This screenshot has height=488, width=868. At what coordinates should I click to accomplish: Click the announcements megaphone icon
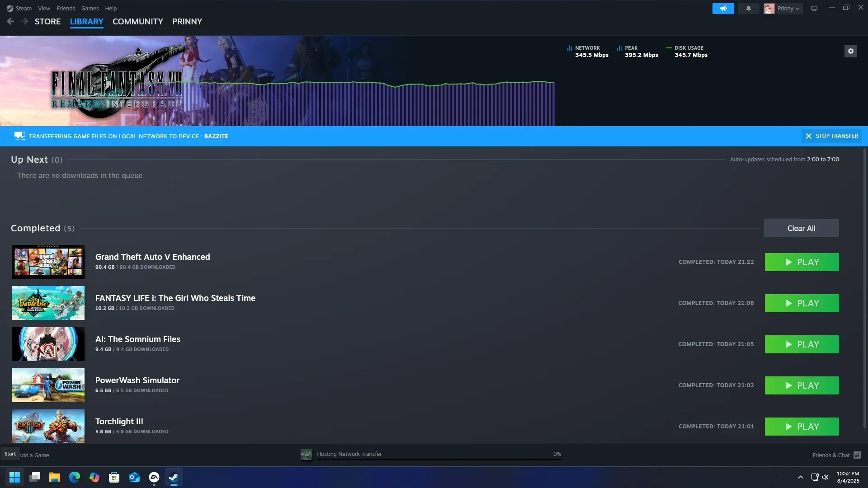click(723, 9)
